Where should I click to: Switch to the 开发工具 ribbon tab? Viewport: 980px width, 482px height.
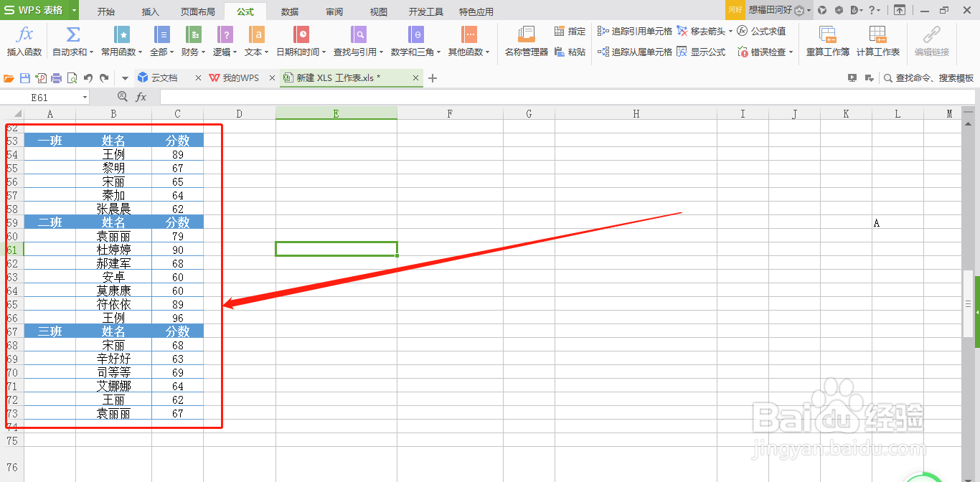pos(426,11)
